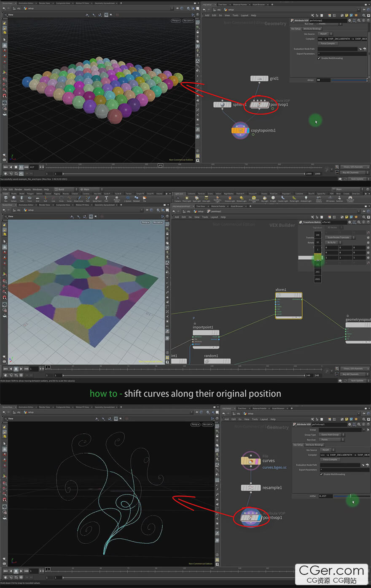
Task: Open the Geometry Spreadsheet tab in the sphere-grid window
Action: pyautogui.click(x=105, y=3)
